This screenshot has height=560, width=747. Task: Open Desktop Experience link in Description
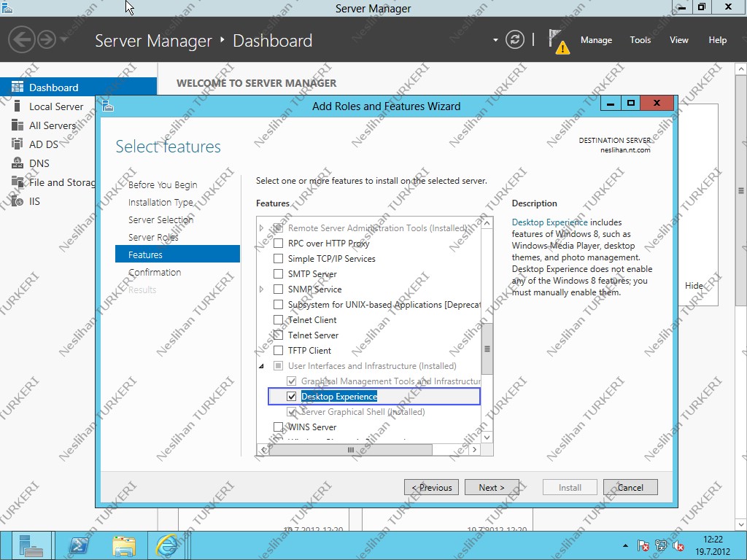[549, 222]
